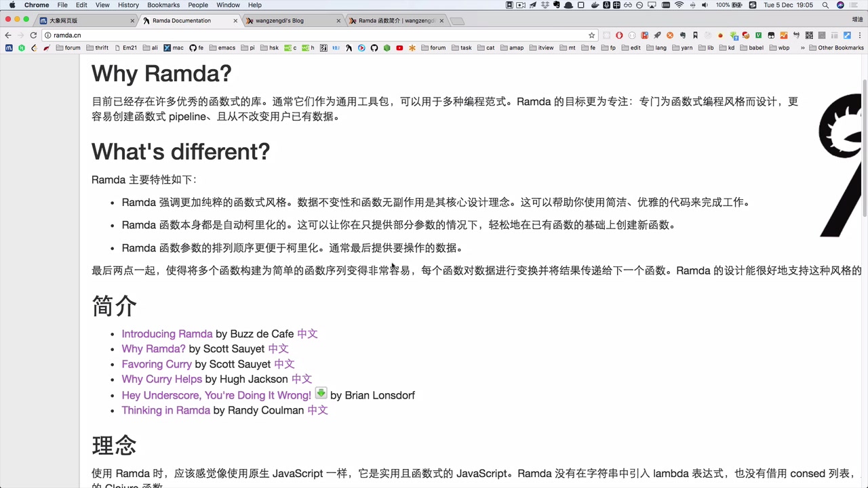868x488 pixels.
Task: Click the page's vertical scrollbar thumb
Action: click(865, 148)
